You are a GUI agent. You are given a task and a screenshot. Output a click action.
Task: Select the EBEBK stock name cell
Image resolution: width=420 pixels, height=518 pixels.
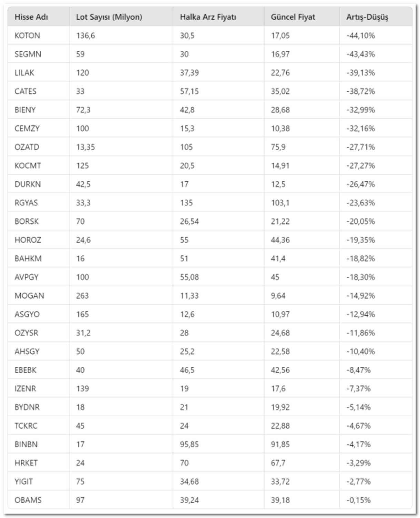tap(25, 370)
